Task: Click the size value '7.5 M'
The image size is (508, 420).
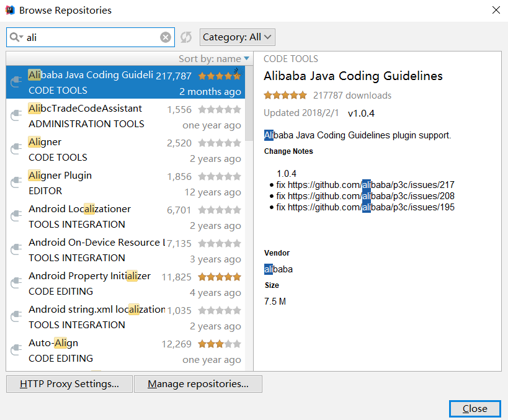Action: [x=275, y=302]
